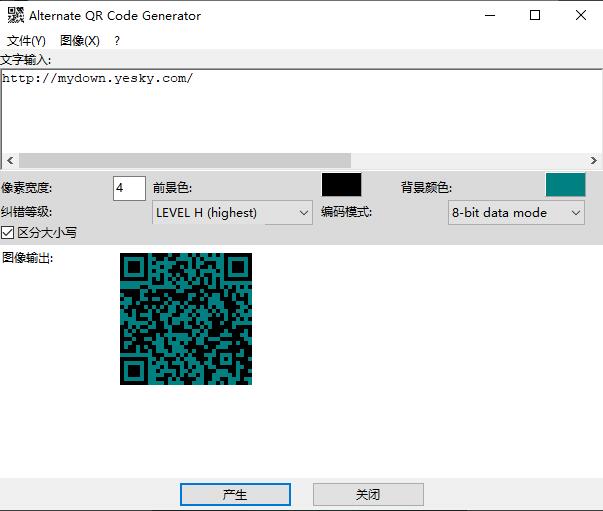Click inside the URL text input area
This screenshot has width=603, height=511.
click(x=302, y=112)
